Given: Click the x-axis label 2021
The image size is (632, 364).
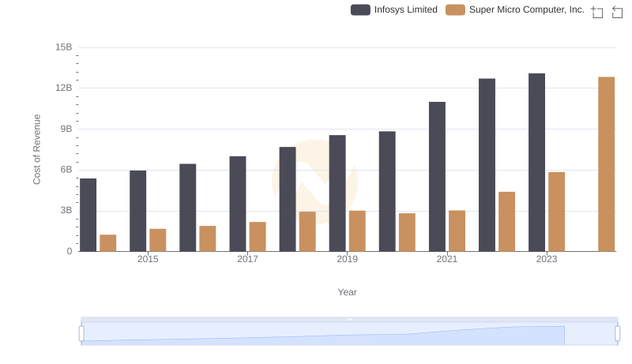Looking at the screenshot, I should (x=446, y=259).
